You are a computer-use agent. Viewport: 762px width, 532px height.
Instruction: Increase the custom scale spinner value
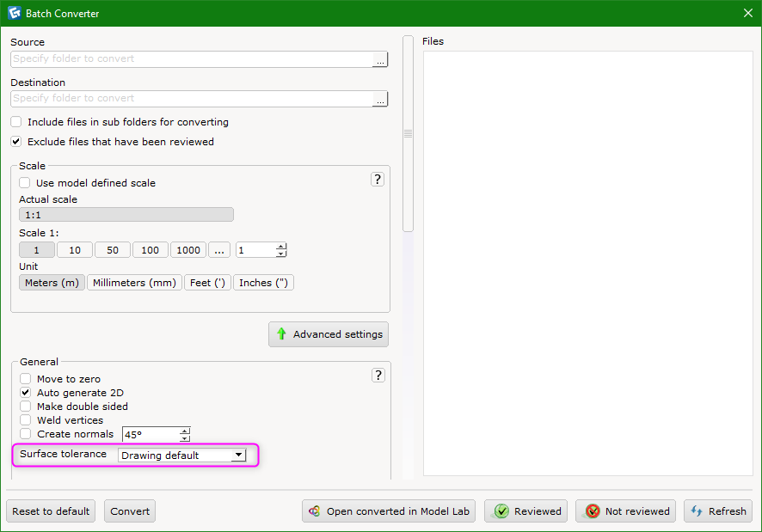(x=281, y=247)
